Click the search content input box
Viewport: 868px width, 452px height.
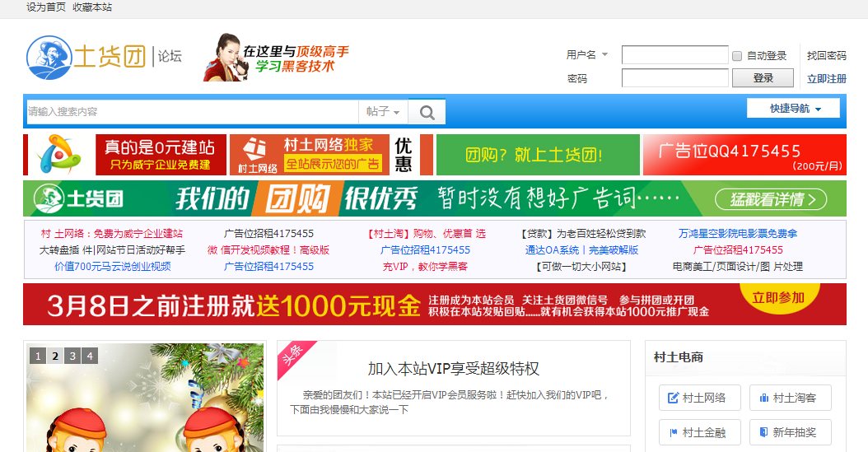click(x=193, y=112)
